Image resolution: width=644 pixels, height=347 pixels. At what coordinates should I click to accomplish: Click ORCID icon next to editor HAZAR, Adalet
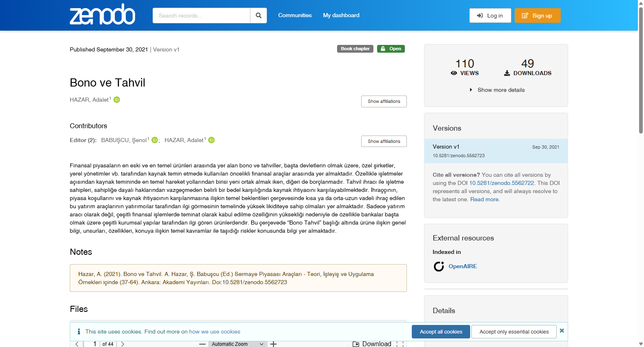[x=211, y=140]
